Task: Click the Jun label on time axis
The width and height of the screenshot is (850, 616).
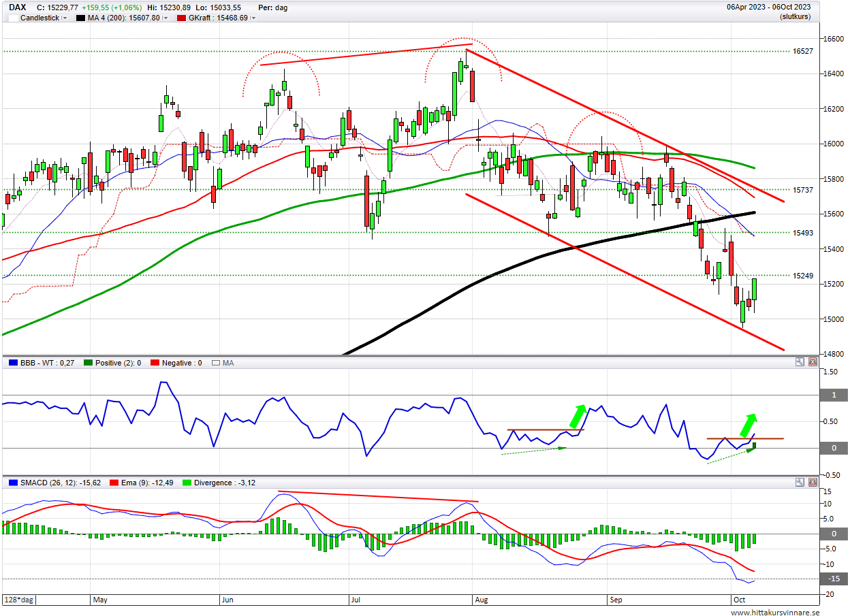Action: pyautogui.click(x=229, y=600)
